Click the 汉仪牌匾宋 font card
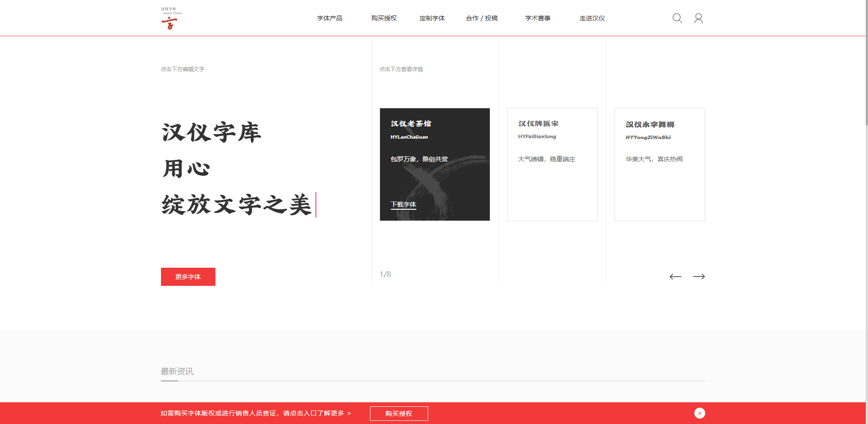 coord(551,164)
